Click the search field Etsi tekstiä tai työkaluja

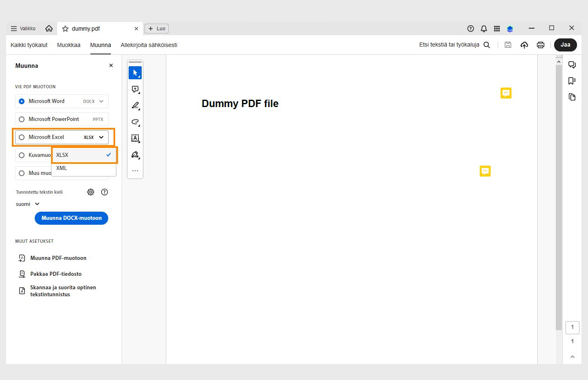[454, 45]
